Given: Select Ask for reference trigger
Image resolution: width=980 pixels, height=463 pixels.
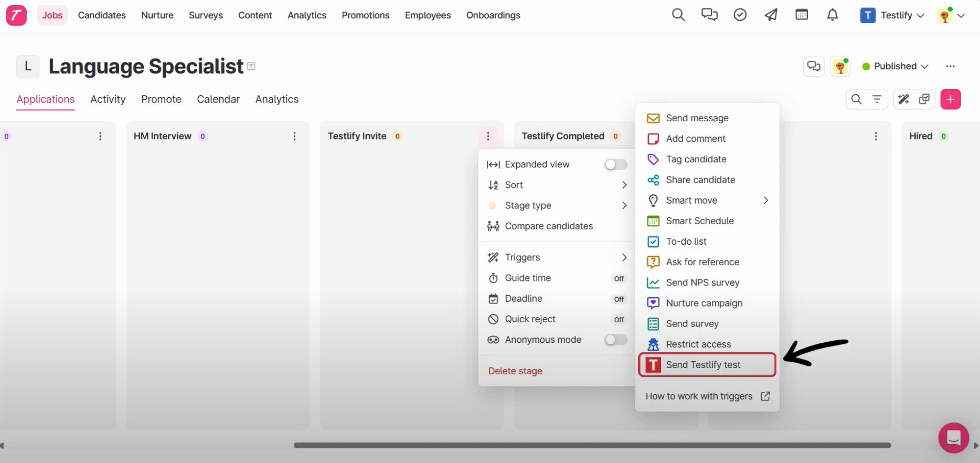Looking at the screenshot, I should [x=708, y=262].
